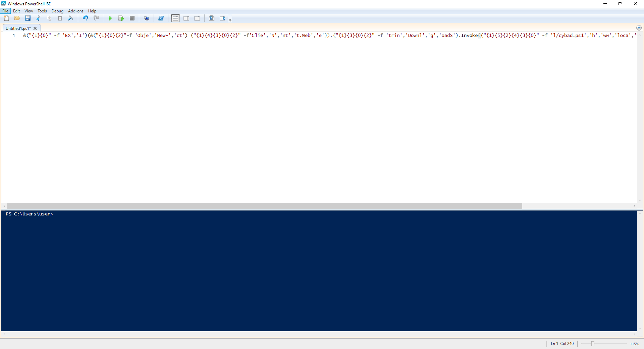Open new remote PowerShell tab
Screen dimensions: 644x349
coord(147,18)
